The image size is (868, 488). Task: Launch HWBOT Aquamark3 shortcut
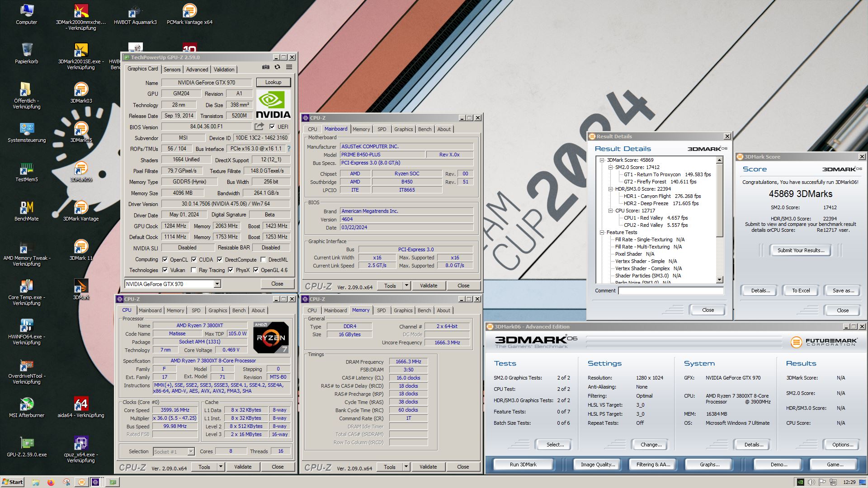135,14
